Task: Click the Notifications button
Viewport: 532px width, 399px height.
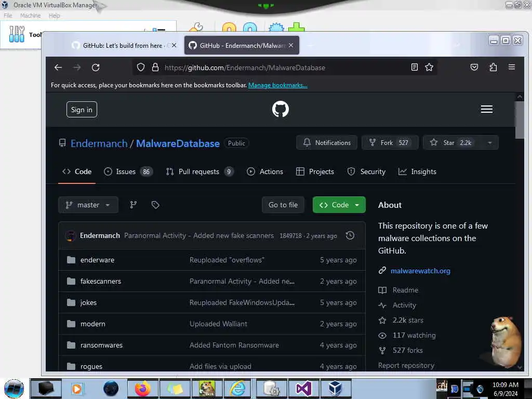Action: coord(326,143)
